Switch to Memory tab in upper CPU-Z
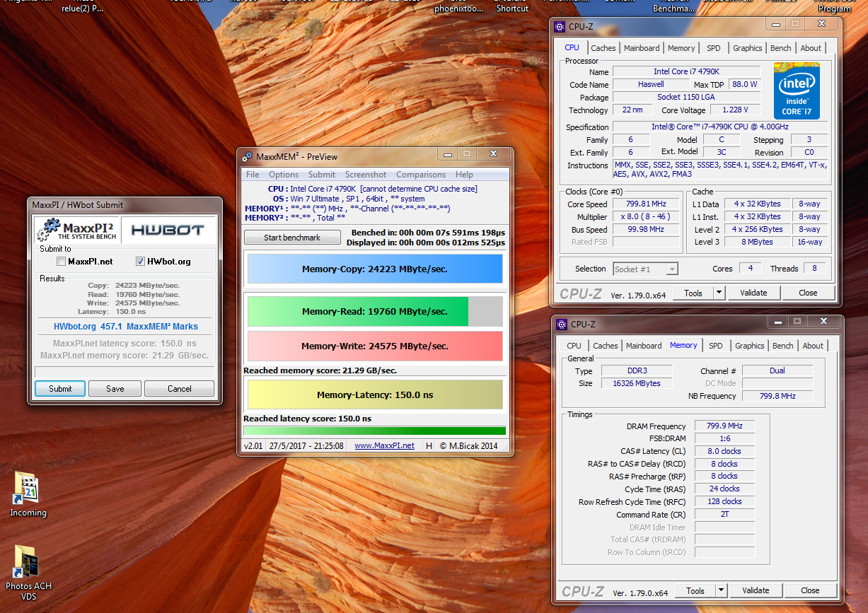 (681, 48)
